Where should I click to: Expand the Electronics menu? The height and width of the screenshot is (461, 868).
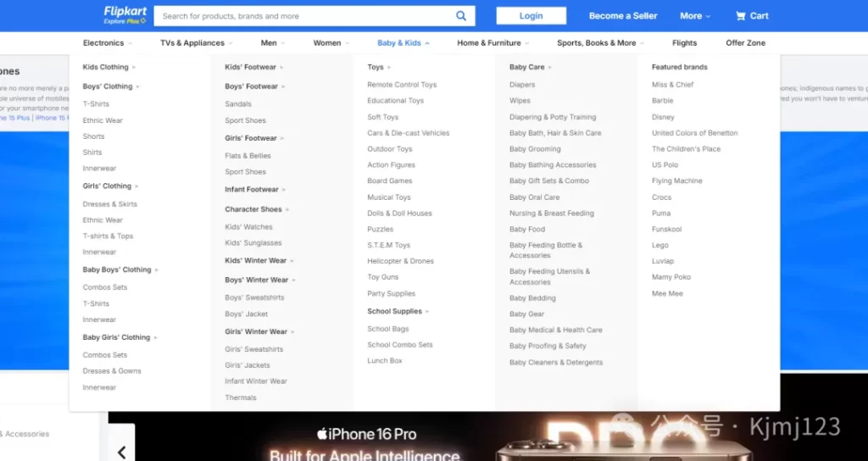[108, 42]
